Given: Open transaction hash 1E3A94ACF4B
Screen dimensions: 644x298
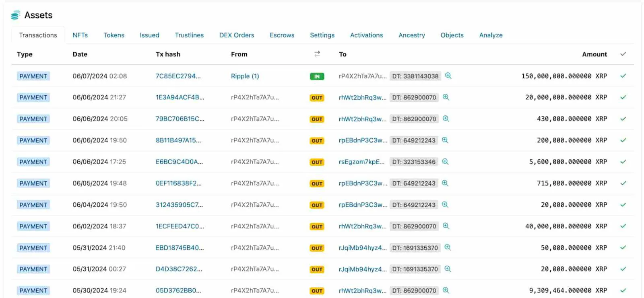Looking at the screenshot, I should pyautogui.click(x=180, y=97).
